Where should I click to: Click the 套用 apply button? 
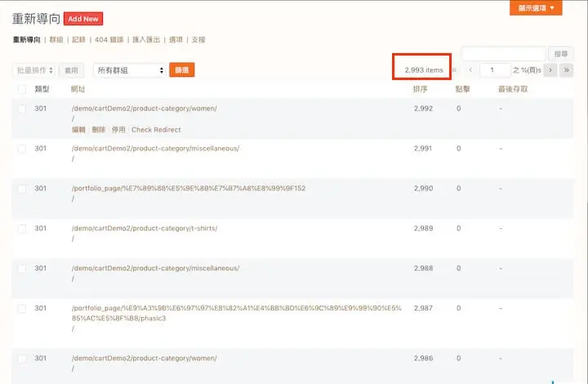point(71,70)
